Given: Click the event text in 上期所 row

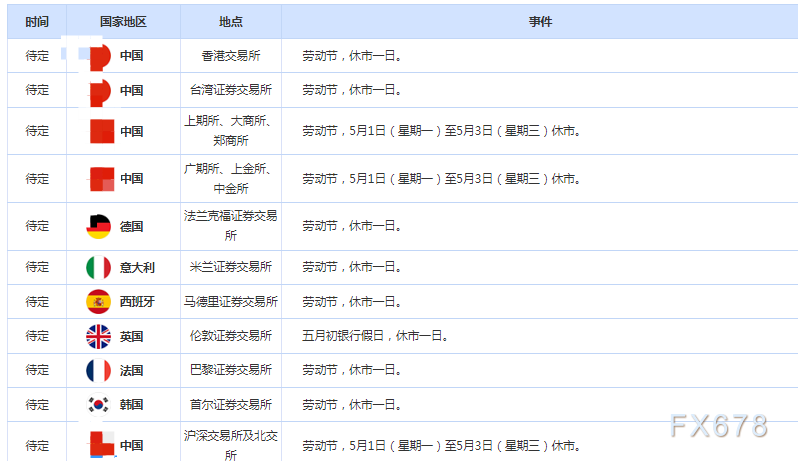Looking at the screenshot, I should coord(441,131).
